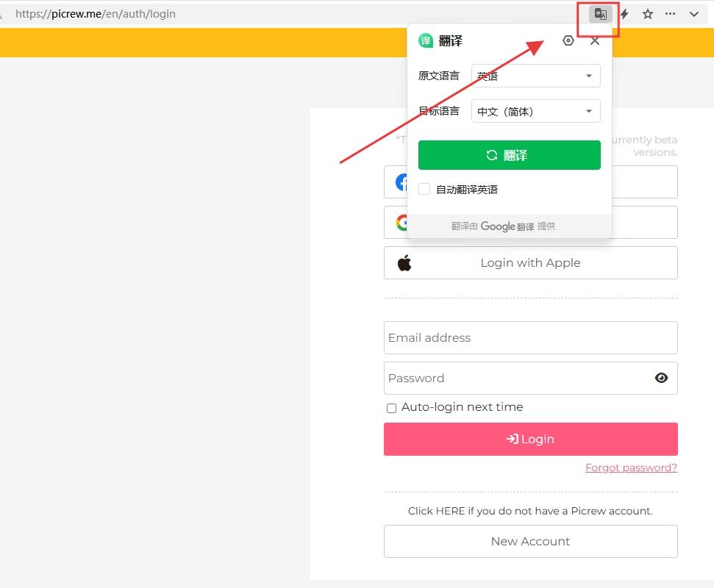Click the page URL in the address bar
This screenshot has width=714, height=588.
pyautogui.click(x=96, y=14)
